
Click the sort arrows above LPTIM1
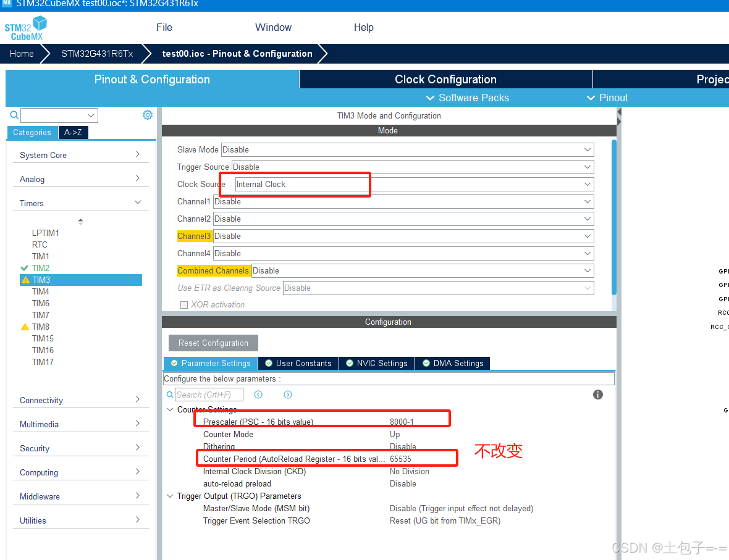click(x=80, y=222)
